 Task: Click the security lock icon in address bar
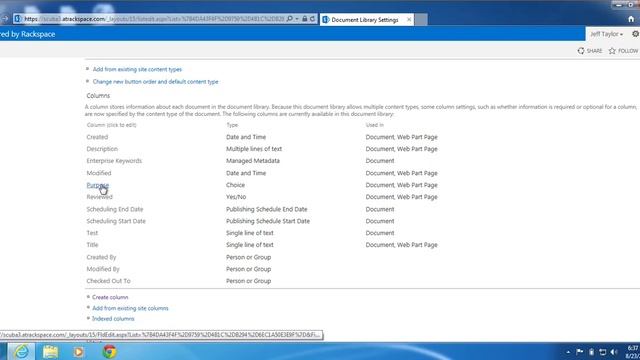(x=304, y=19)
